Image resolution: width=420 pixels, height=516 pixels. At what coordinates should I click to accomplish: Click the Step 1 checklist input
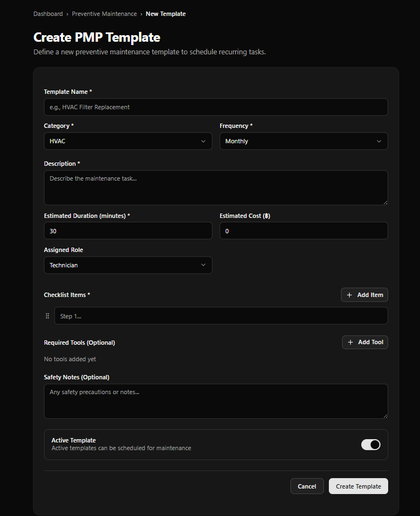point(221,316)
